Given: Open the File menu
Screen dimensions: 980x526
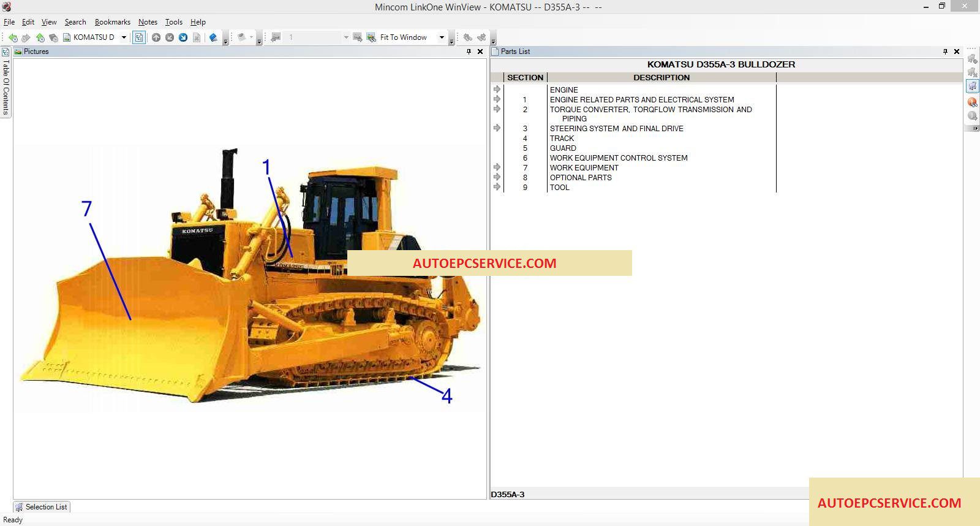Looking at the screenshot, I should (9, 22).
